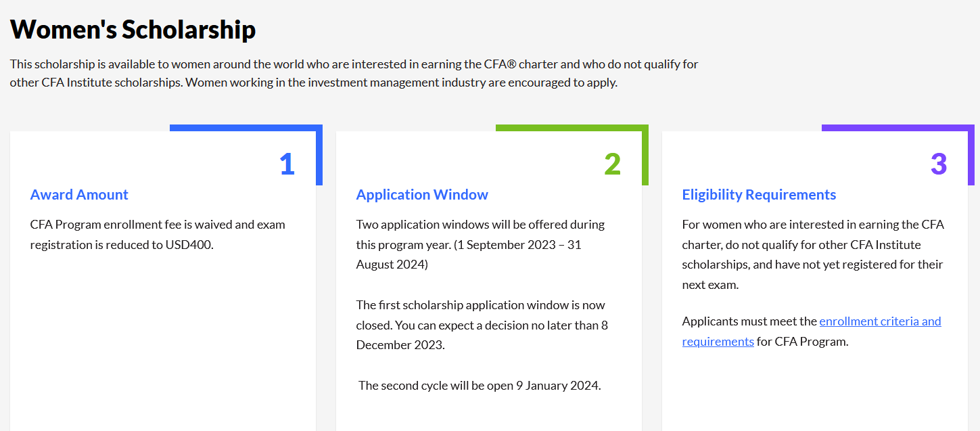
Task: Click the 'first scholarship application window is now closed' text
Action: pos(482,325)
